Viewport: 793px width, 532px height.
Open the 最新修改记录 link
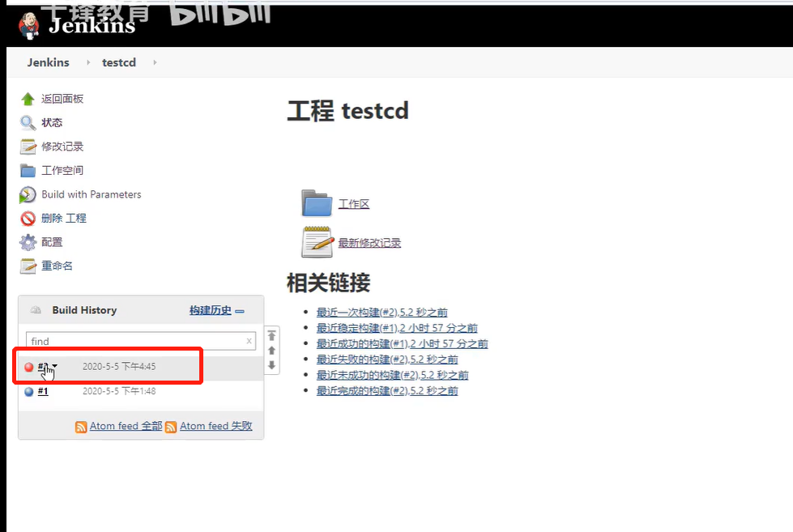[369, 243]
